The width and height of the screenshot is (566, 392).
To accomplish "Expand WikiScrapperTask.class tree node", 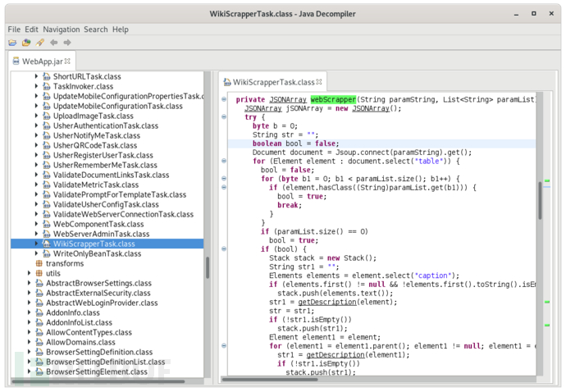I will click(x=36, y=244).
